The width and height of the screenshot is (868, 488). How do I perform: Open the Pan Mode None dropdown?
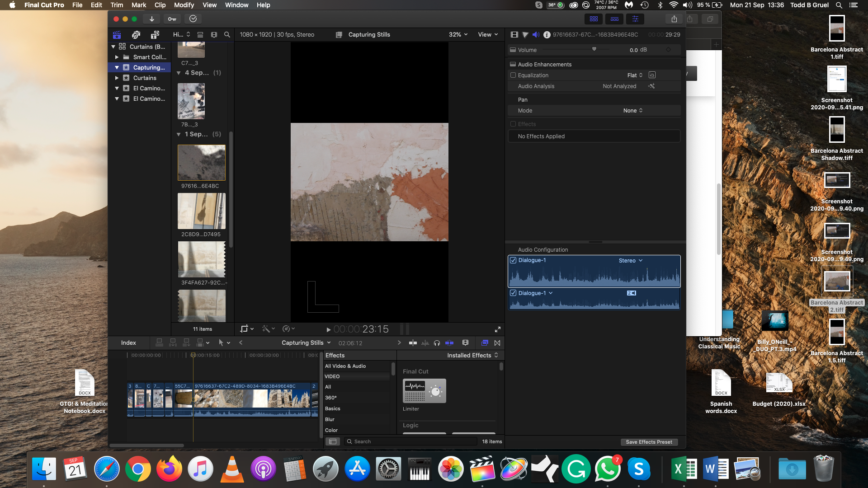[x=633, y=111]
